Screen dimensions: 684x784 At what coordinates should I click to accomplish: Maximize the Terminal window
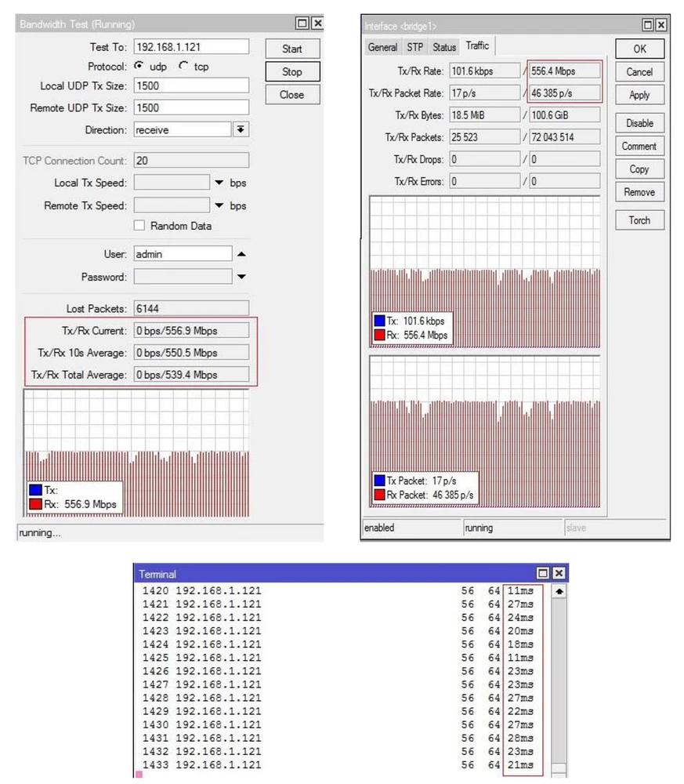coord(545,574)
